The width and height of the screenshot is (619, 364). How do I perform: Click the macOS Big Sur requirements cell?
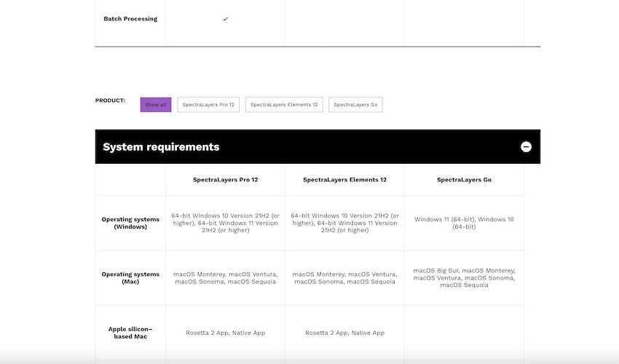[464, 277]
